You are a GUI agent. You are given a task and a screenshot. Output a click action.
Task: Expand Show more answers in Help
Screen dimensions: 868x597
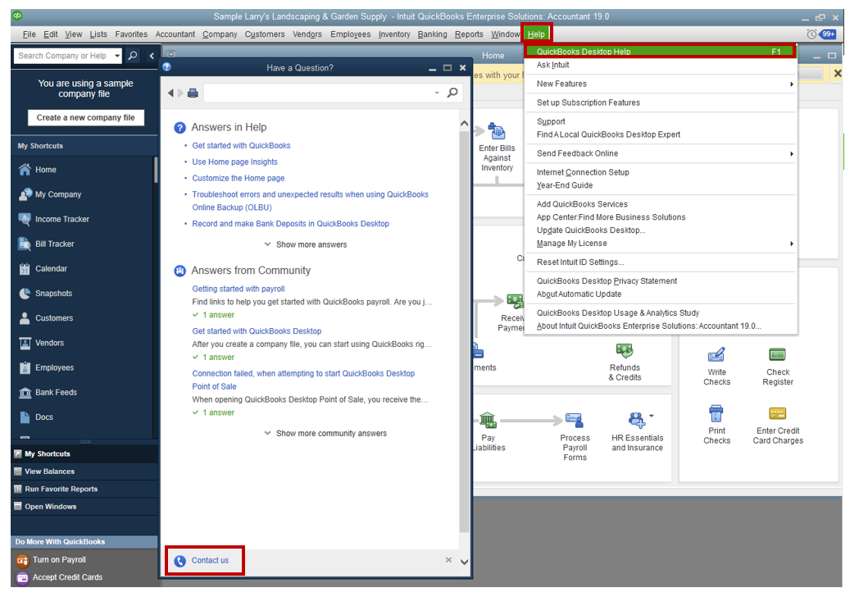coord(305,244)
